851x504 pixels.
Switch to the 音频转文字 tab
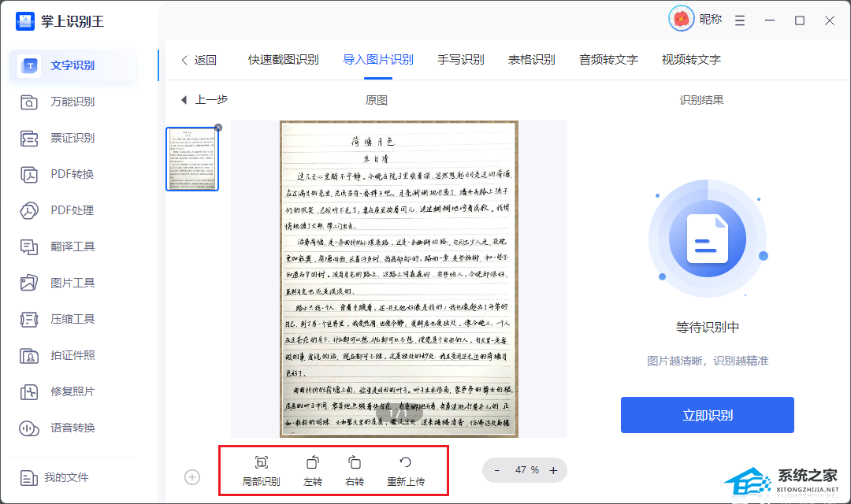(x=608, y=60)
